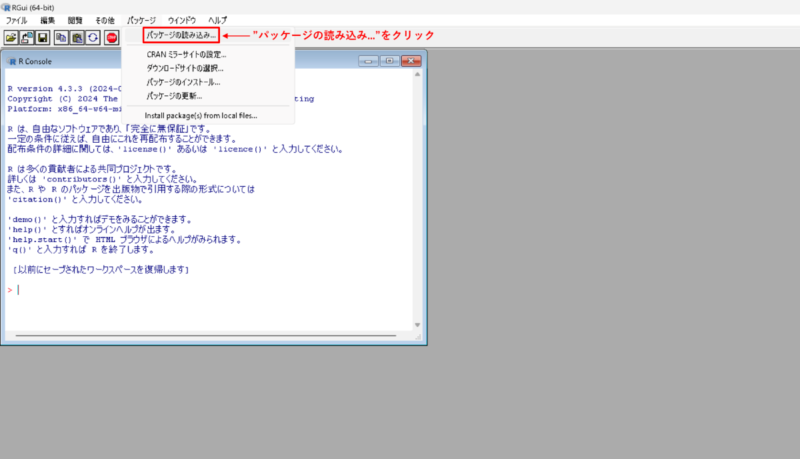Click the Save workspace floppy icon
Viewport: 800px width, 459px height.
click(x=43, y=38)
